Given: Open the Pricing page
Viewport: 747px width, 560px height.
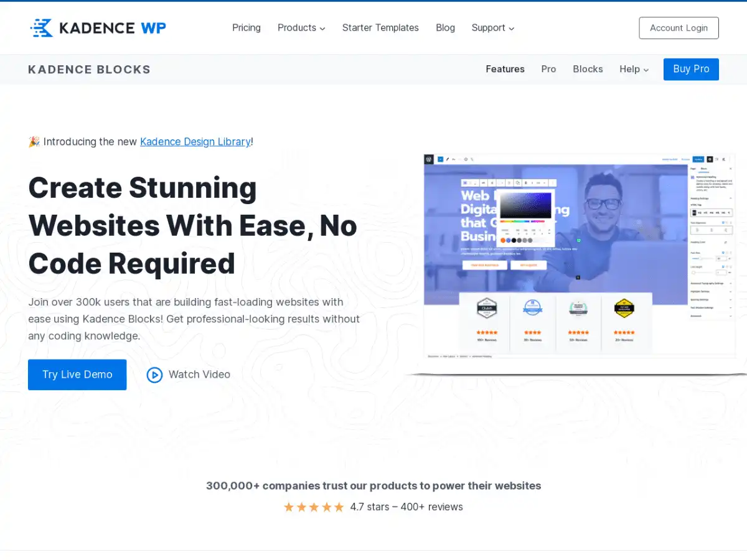Looking at the screenshot, I should click(247, 28).
